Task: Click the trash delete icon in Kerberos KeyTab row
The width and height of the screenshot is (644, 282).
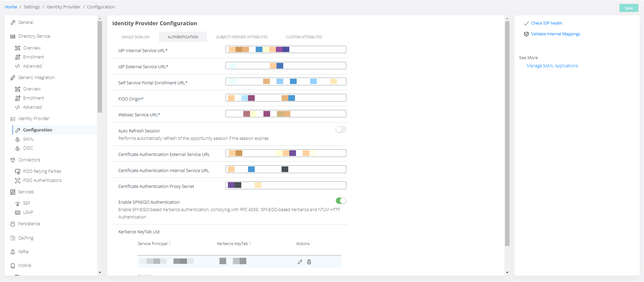Action: click(x=309, y=262)
